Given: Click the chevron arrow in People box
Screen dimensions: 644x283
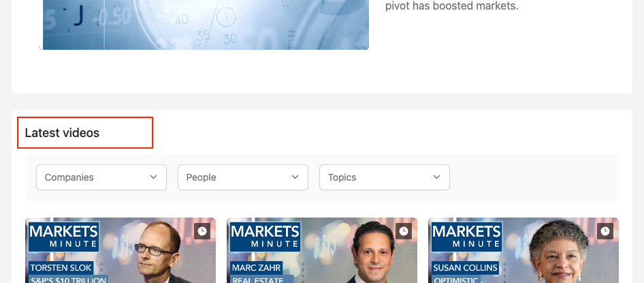Looking at the screenshot, I should (x=295, y=177).
